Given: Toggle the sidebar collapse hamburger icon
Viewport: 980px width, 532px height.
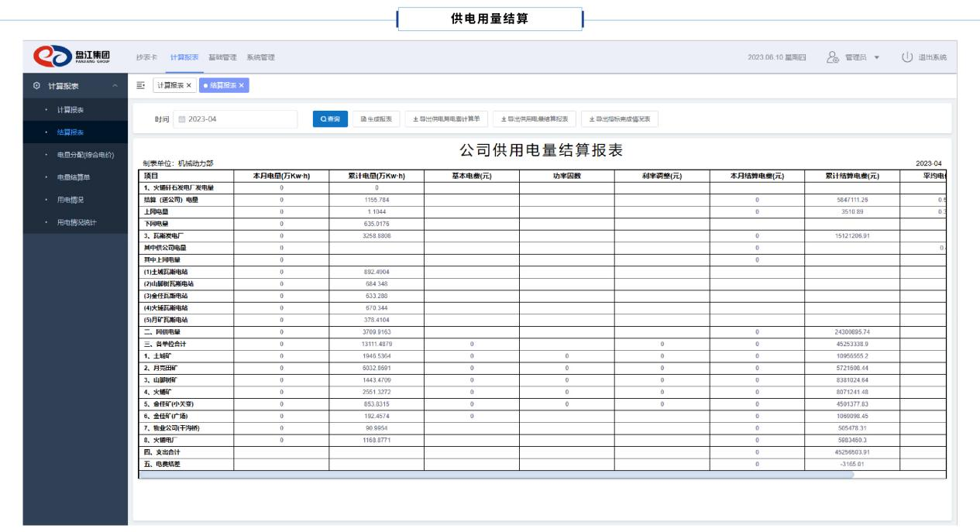Looking at the screenshot, I should 140,85.
